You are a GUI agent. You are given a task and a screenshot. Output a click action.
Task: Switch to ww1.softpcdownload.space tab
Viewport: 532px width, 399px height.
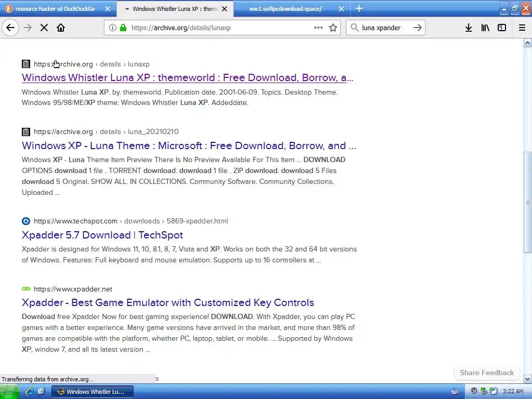point(286,9)
